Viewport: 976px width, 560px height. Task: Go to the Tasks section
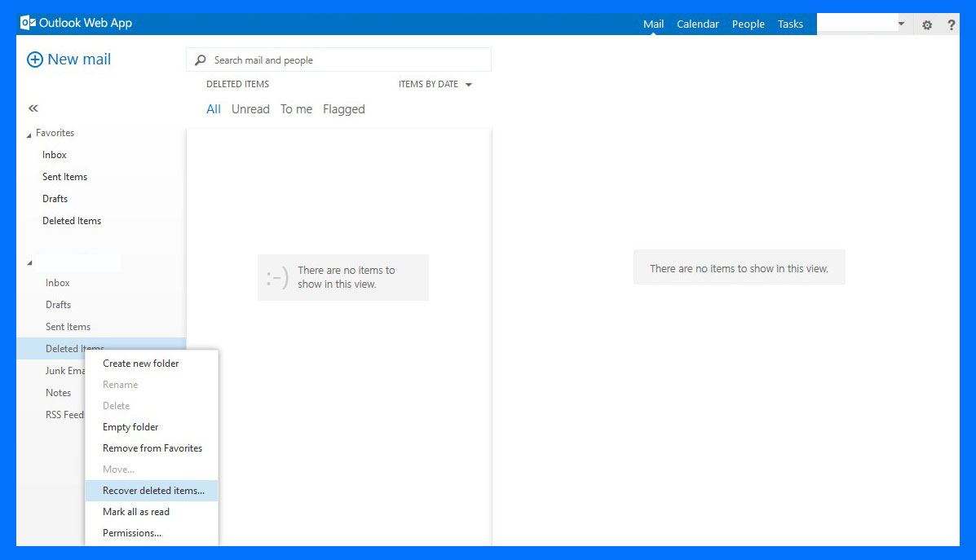coord(790,24)
